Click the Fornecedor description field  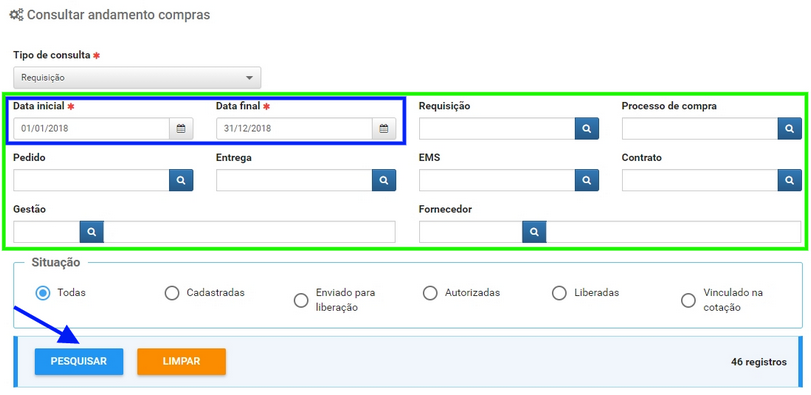(x=673, y=232)
